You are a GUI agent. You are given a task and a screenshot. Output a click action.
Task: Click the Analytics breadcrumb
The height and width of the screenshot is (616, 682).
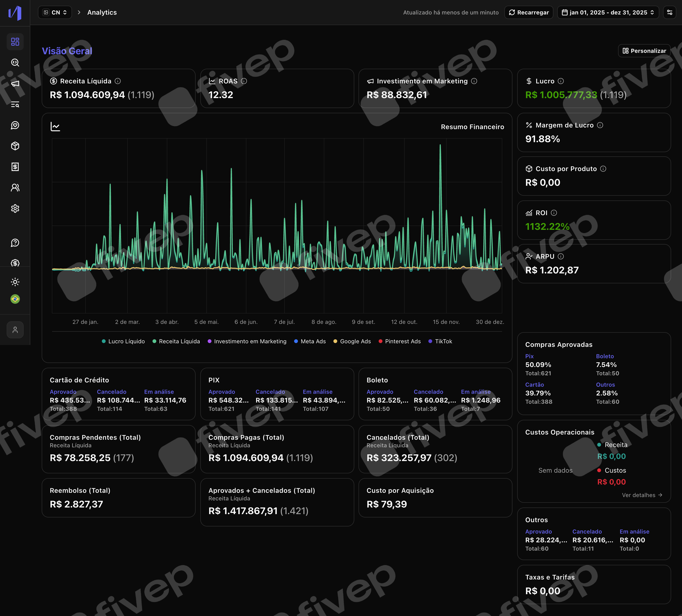[102, 13]
